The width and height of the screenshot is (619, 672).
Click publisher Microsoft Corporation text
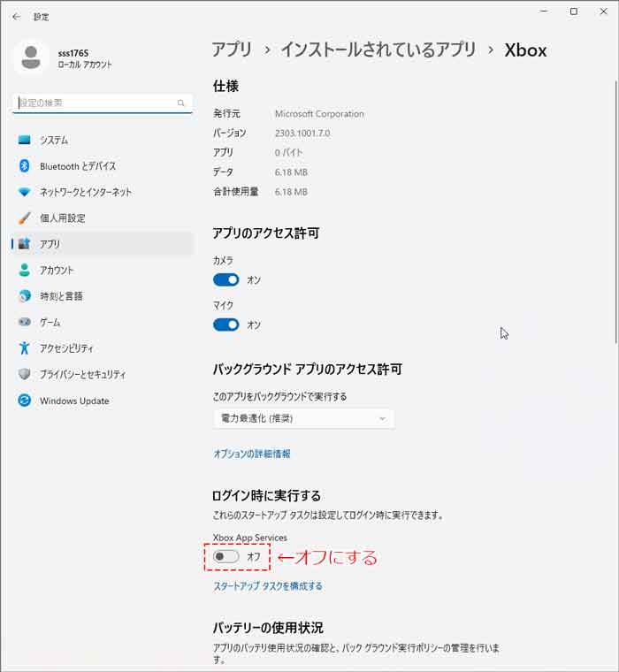coord(319,114)
